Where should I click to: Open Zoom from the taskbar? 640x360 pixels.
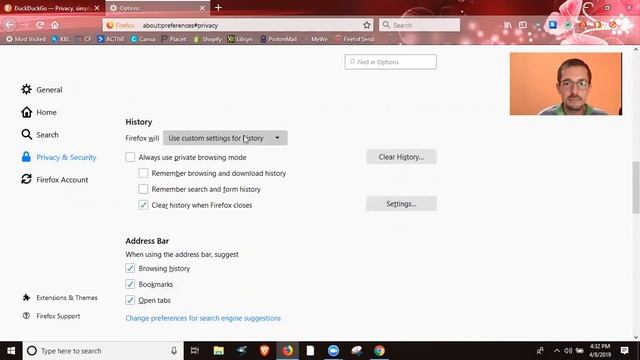[333, 351]
